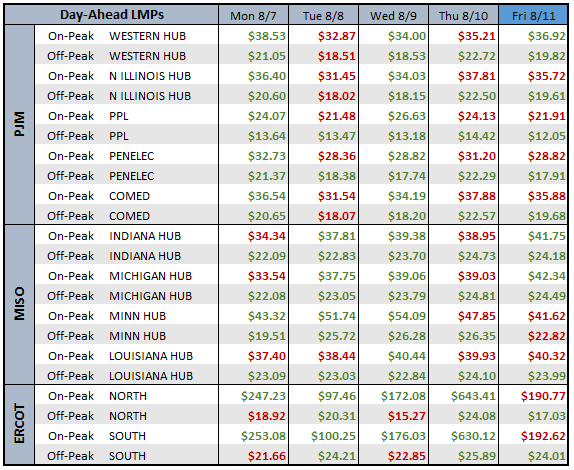The image size is (574, 470).
Task: Click ERCOT Off-Peak SOUTH Friday value $24.01
Action: tap(547, 456)
